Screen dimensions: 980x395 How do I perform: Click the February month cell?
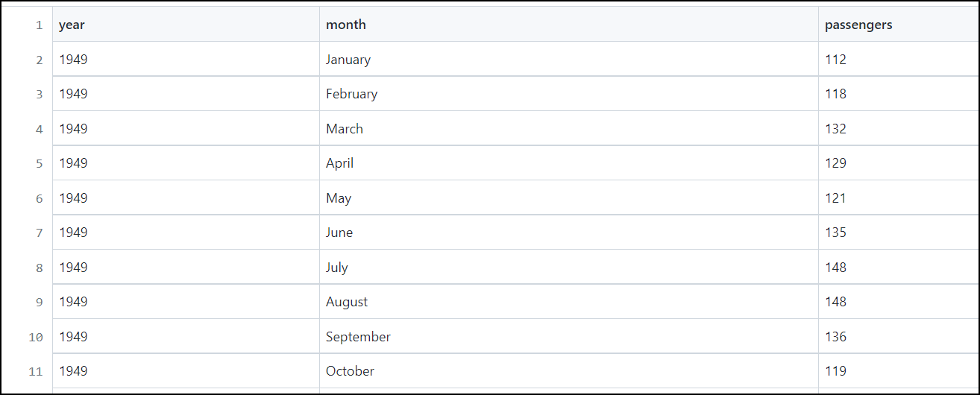click(x=351, y=94)
